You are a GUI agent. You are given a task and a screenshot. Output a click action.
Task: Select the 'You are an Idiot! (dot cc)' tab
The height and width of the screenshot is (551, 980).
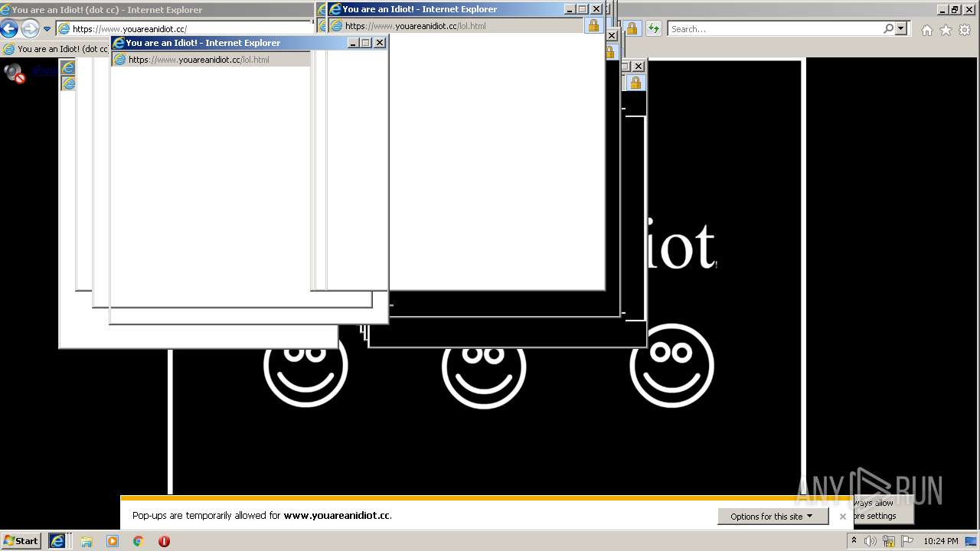point(55,49)
